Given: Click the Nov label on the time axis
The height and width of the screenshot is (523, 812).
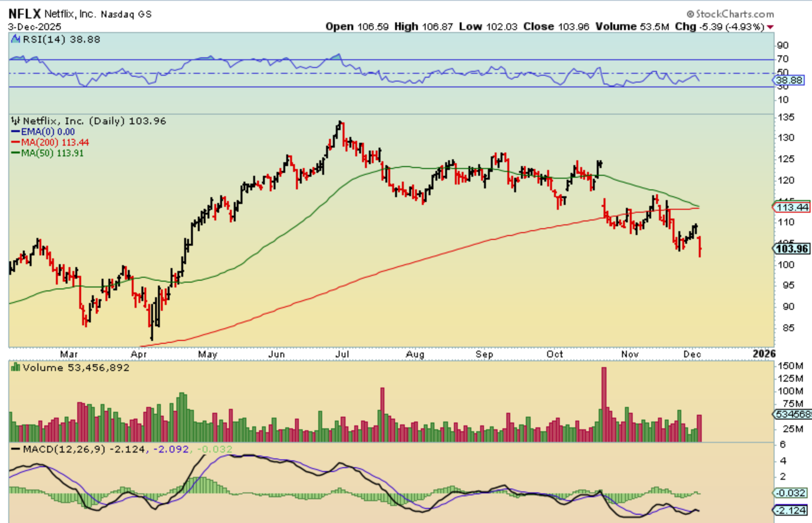Looking at the screenshot, I should click(x=630, y=354).
